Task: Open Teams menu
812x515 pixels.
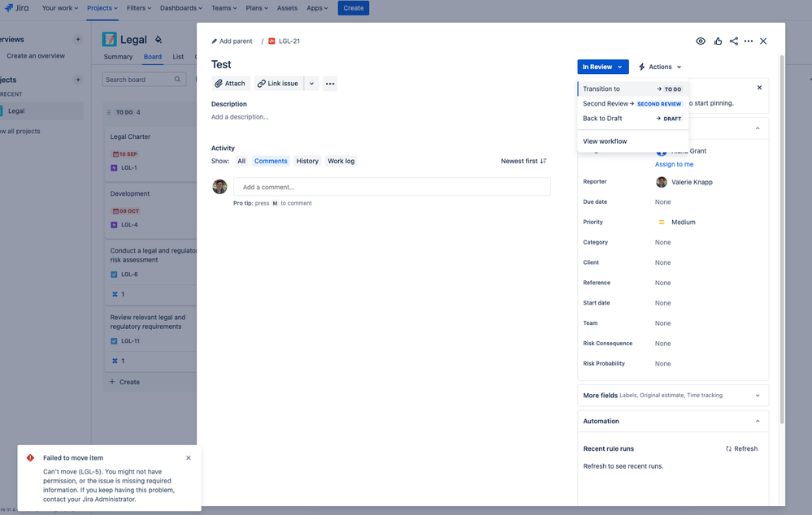Action: coord(224,8)
